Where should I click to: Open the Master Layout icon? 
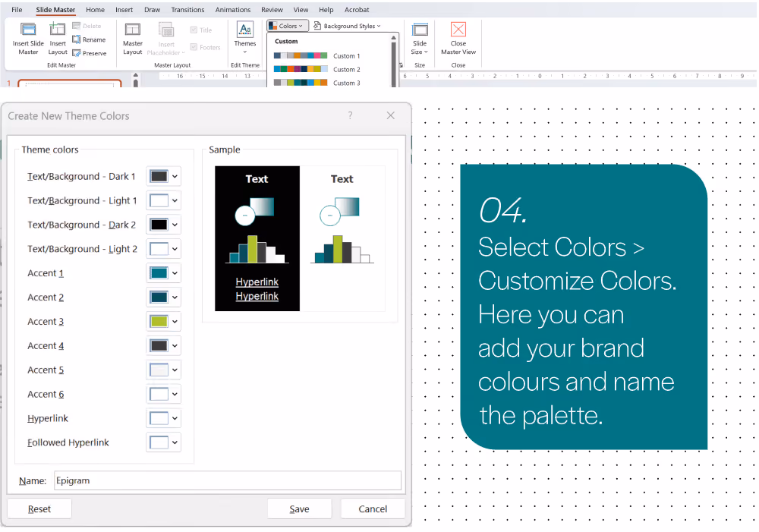coord(132,30)
